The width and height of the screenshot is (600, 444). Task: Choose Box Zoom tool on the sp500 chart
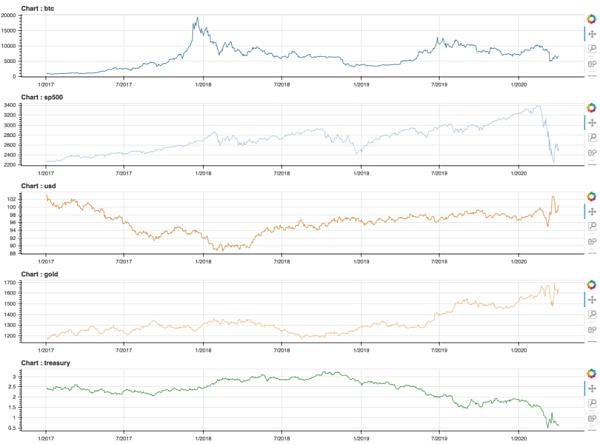click(591, 137)
